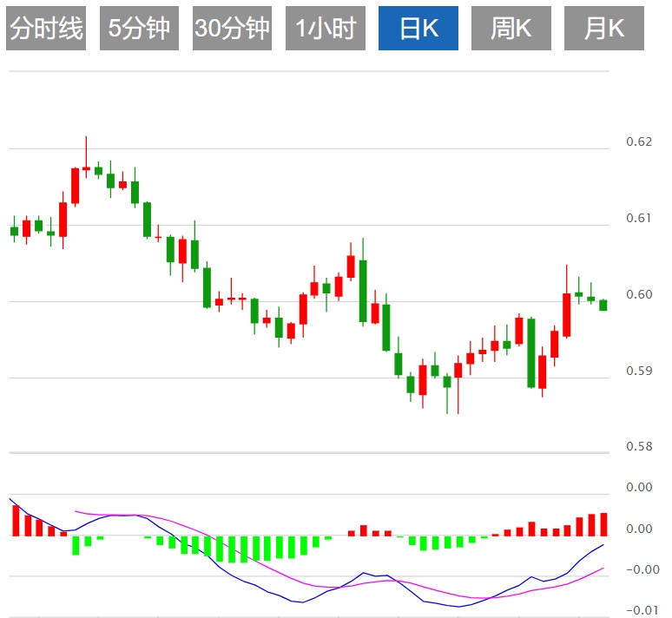Viewport: 672px width, 618px height.
Task: Show the 1小时 chart
Action: [326, 29]
